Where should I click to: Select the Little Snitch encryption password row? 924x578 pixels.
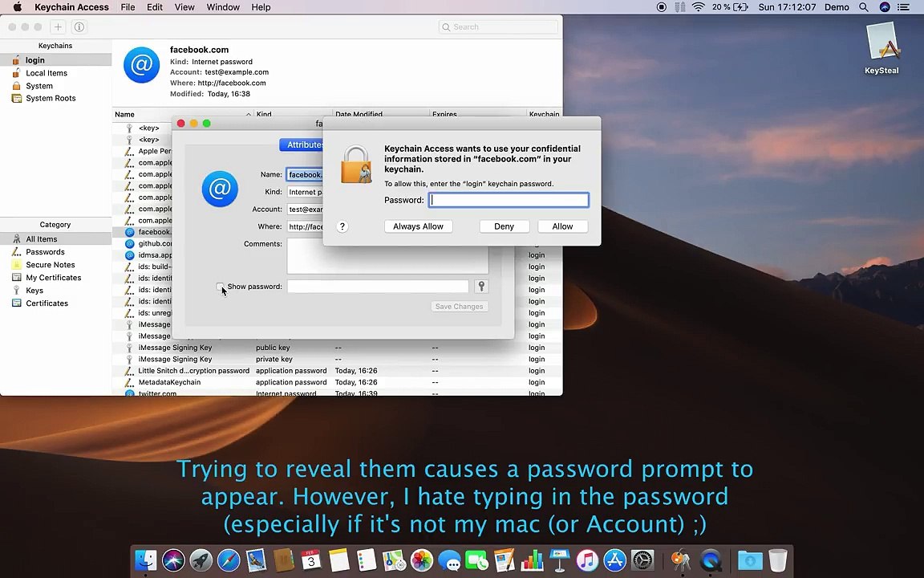pos(337,370)
